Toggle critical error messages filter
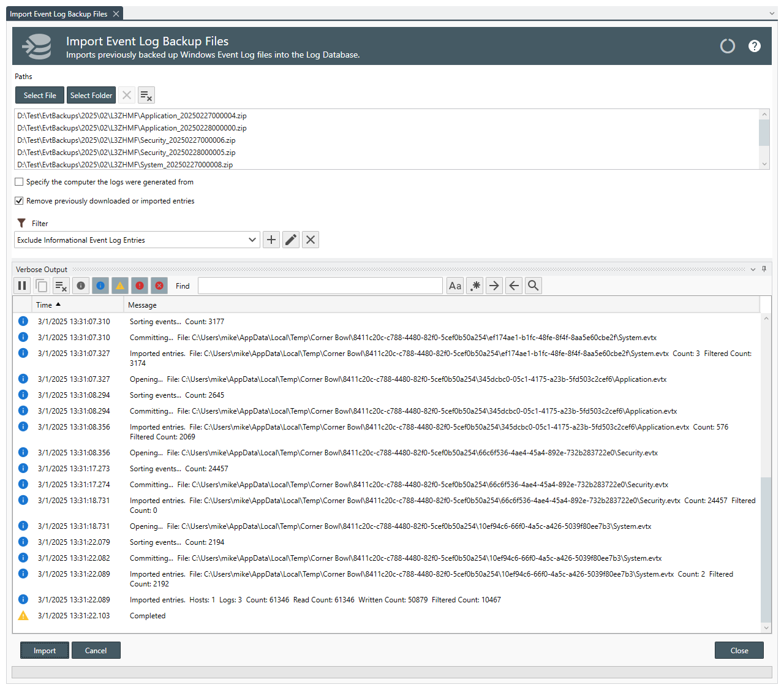The height and width of the screenshot is (690, 784). click(159, 286)
